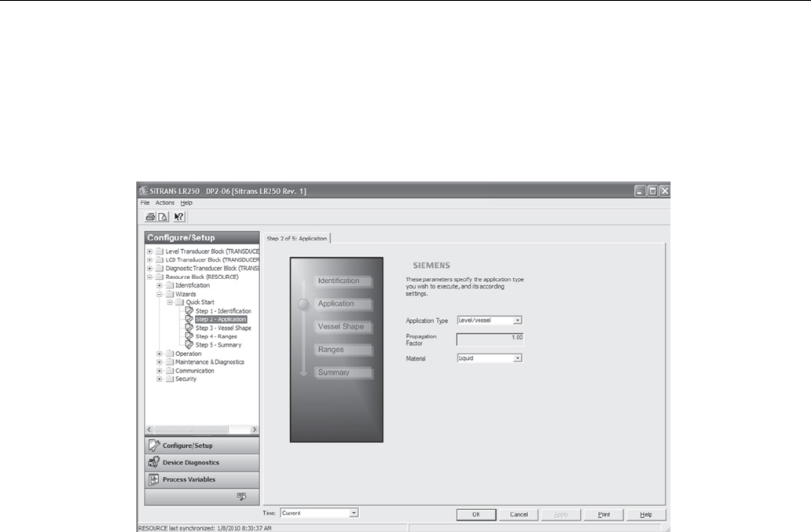The width and height of the screenshot is (811, 532).
Task: Expand the LCD Transducer Block node
Action: pos(149,259)
